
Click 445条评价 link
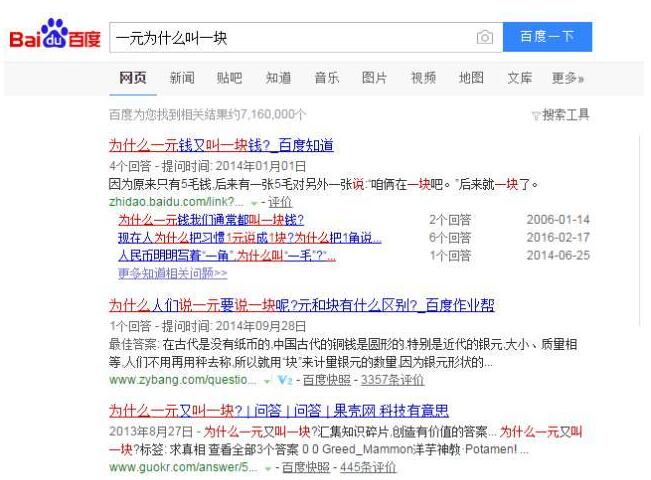(368, 468)
